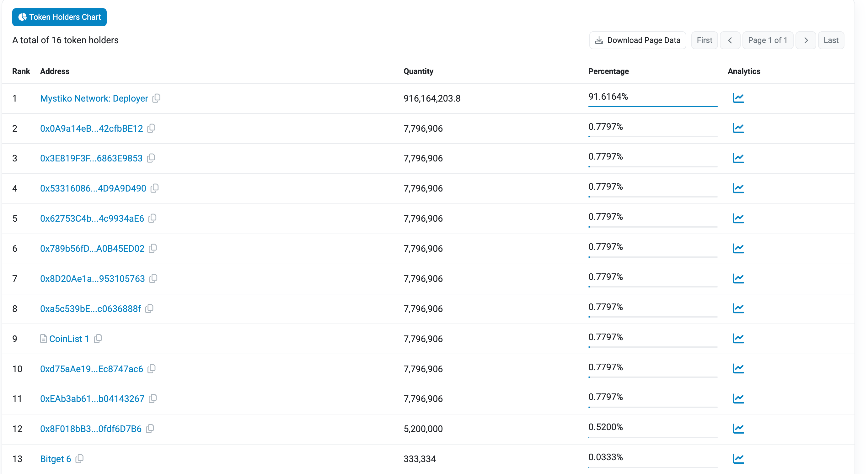The image size is (868, 474).
Task: Click analytics icon for Mystiko Network Deployer
Action: (x=737, y=98)
